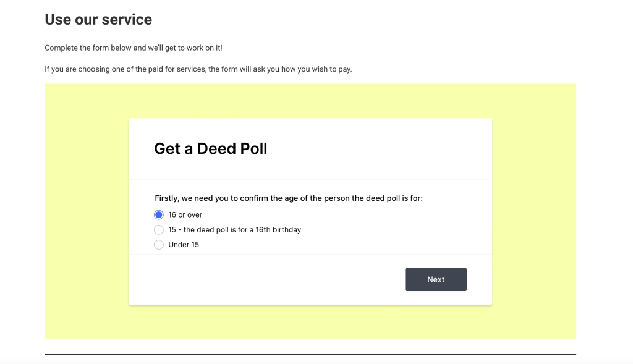Click the 'Firstly, we need you to confirm' question

pyautogui.click(x=289, y=198)
